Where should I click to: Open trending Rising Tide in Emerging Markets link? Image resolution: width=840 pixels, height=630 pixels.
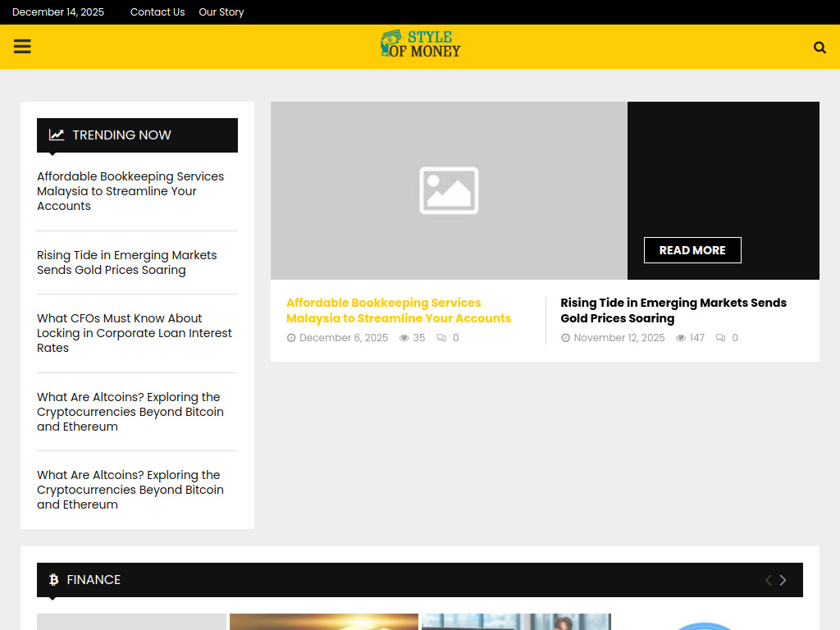coord(126,262)
